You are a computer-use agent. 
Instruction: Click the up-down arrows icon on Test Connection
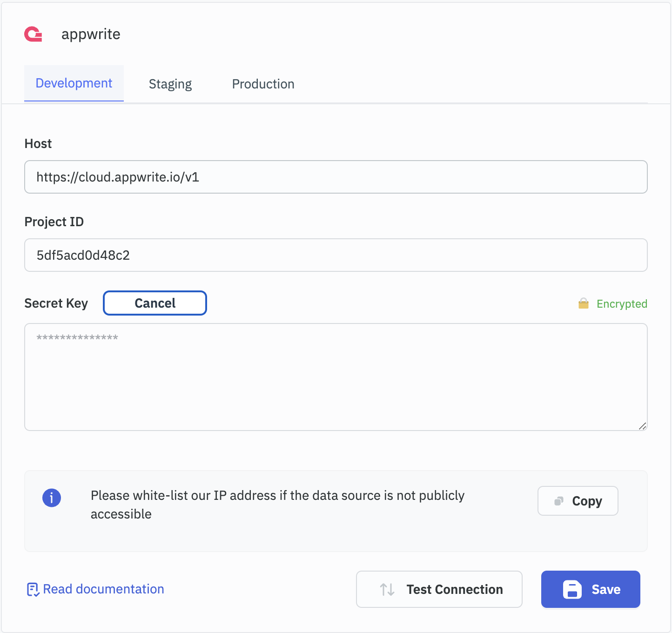coord(387,590)
